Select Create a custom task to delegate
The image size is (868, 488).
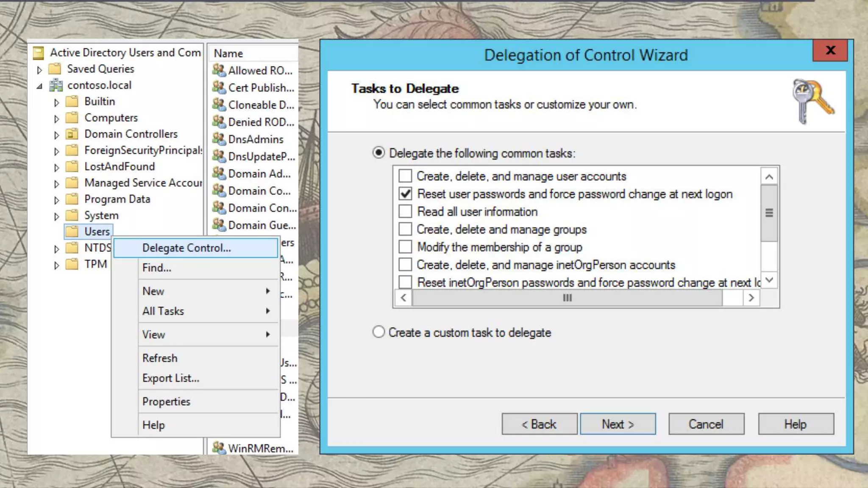coord(378,332)
